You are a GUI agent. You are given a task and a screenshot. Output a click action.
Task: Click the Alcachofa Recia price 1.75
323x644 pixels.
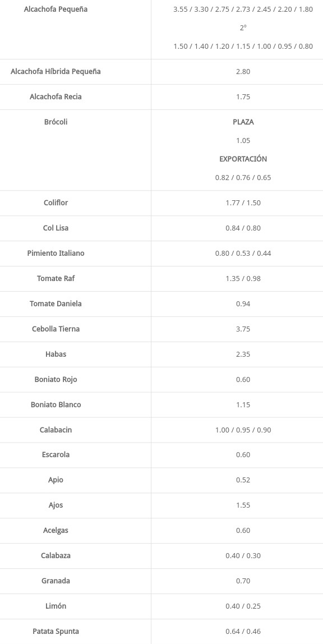pyautogui.click(x=243, y=97)
